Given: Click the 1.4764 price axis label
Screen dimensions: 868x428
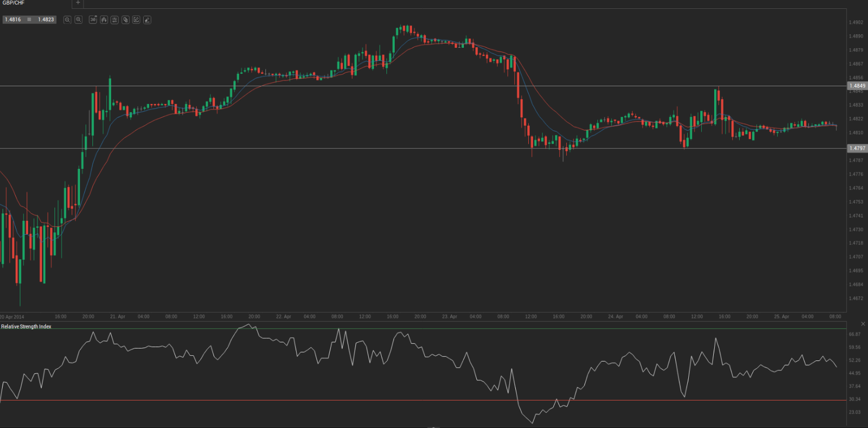Looking at the screenshot, I should (856, 188).
